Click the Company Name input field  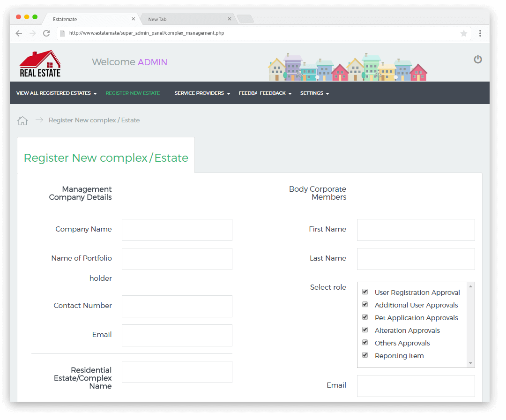click(x=177, y=230)
